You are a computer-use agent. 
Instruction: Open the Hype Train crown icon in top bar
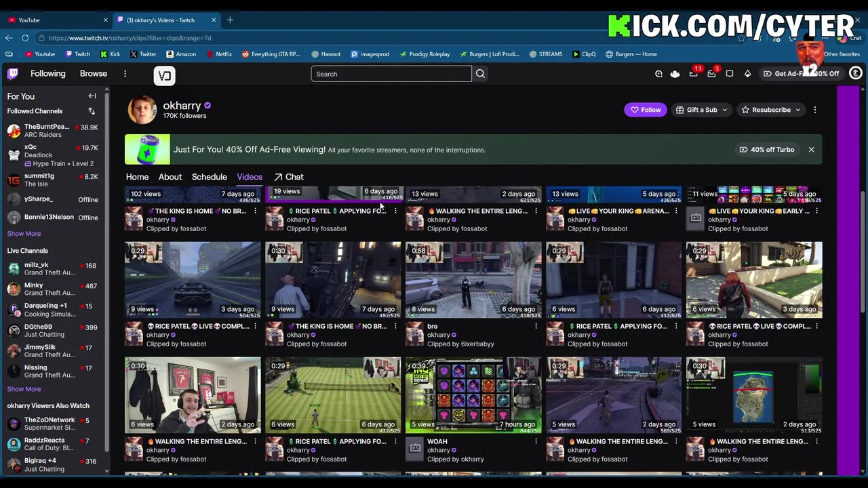[675, 74]
